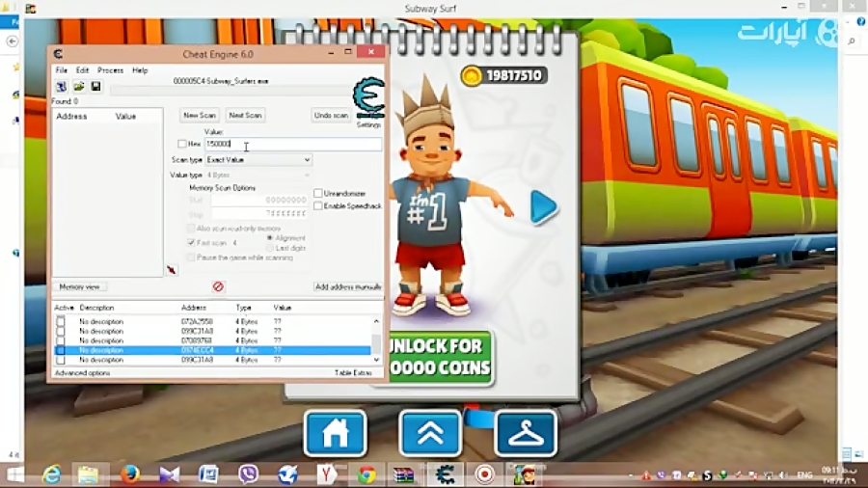Open Firefox from the taskbar
The height and width of the screenshot is (488, 868).
click(x=130, y=474)
